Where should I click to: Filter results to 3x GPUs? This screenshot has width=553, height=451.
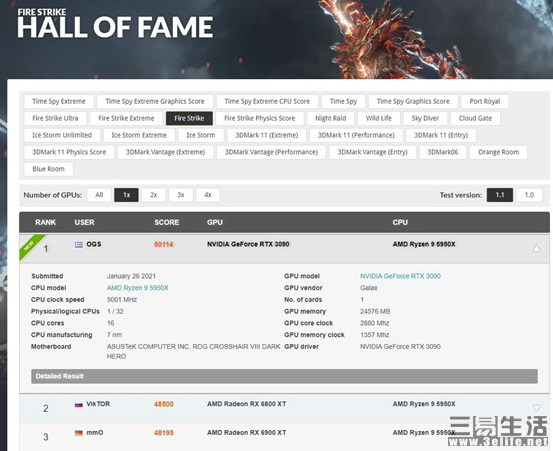pos(181,195)
